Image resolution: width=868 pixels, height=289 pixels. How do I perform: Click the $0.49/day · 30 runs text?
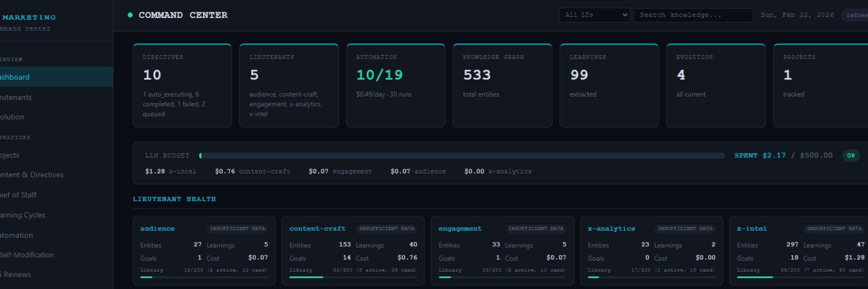(x=384, y=94)
